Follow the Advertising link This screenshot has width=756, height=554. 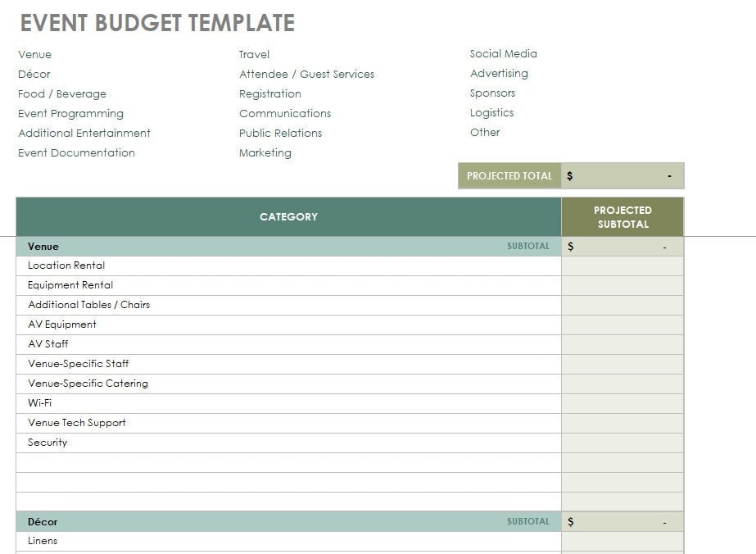tap(500, 73)
